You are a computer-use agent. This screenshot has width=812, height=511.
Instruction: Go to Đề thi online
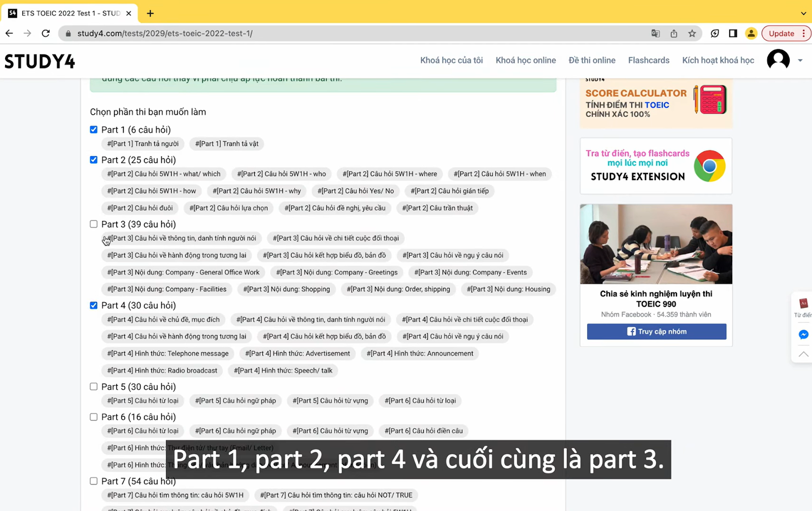pyautogui.click(x=592, y=60)
